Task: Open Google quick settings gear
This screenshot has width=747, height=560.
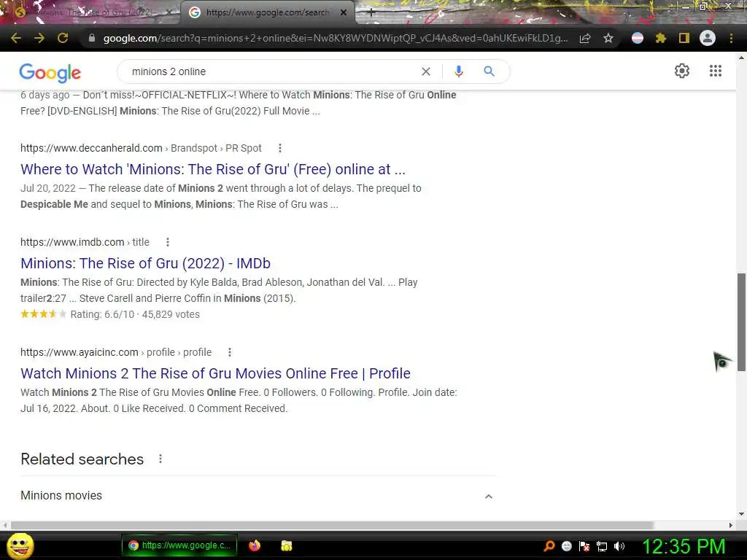Action: [682, 71]
